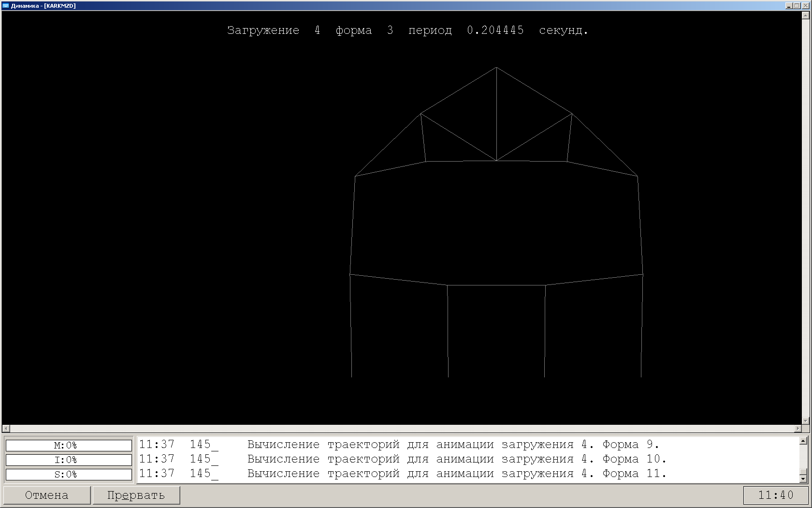Image resolution: width=812 pixels, height=508 pixels.
Task: Maximize the Динамика window
Action: (x=797, y=6)
